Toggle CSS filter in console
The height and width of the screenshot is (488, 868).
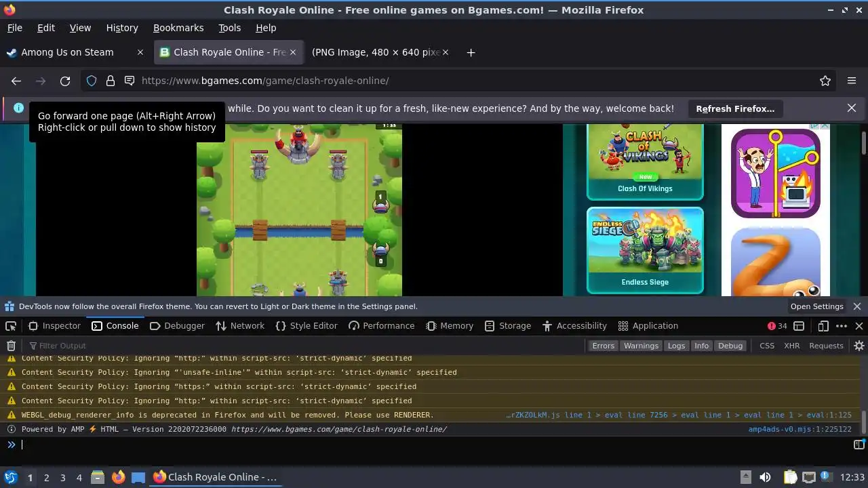(767, 346)
